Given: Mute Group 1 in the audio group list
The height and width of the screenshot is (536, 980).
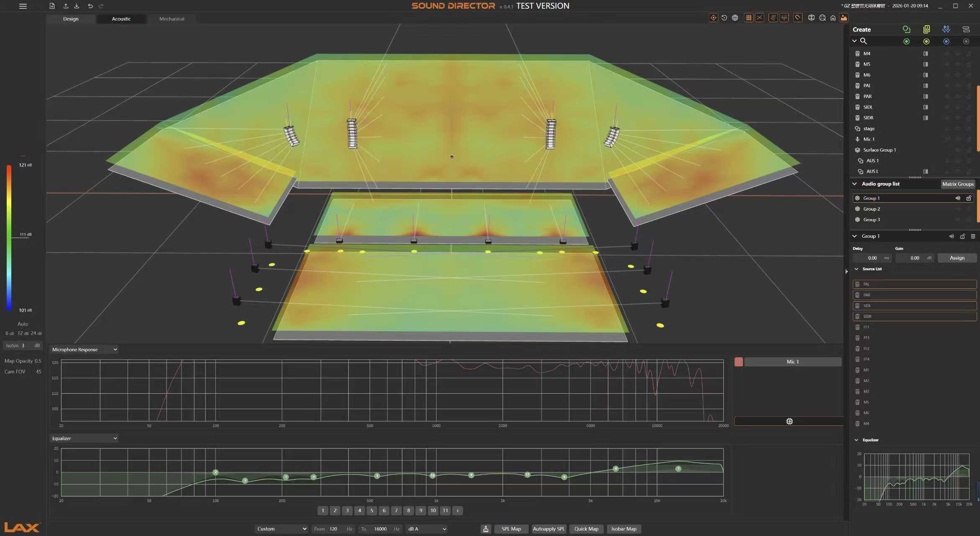Looking at the screenshot, I should [x=958, y=198].
